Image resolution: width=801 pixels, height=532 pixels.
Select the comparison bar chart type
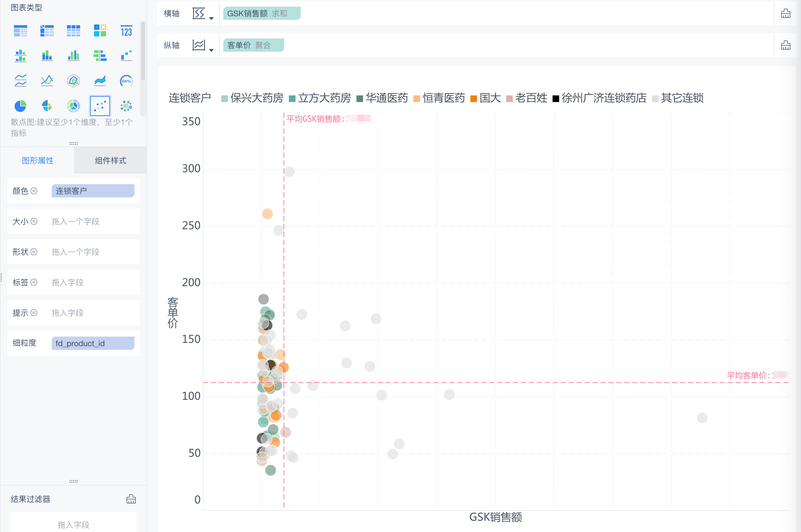(x=100, y=56)
